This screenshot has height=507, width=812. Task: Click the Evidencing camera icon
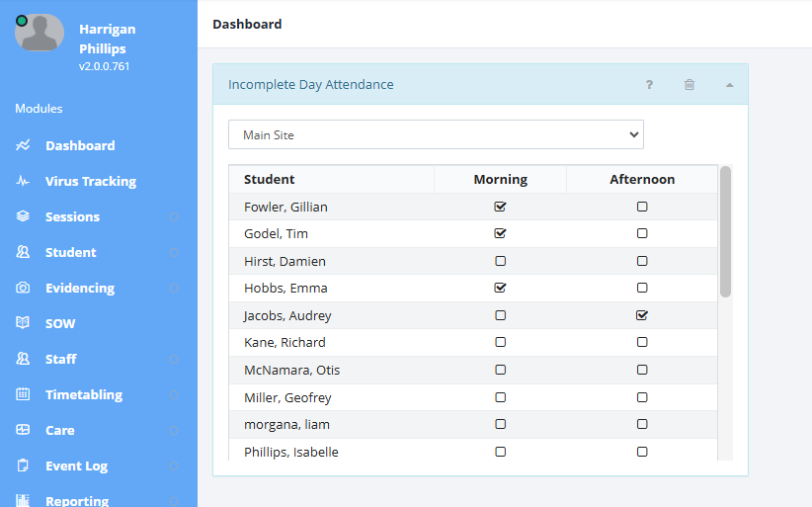[x=23, y=288]
